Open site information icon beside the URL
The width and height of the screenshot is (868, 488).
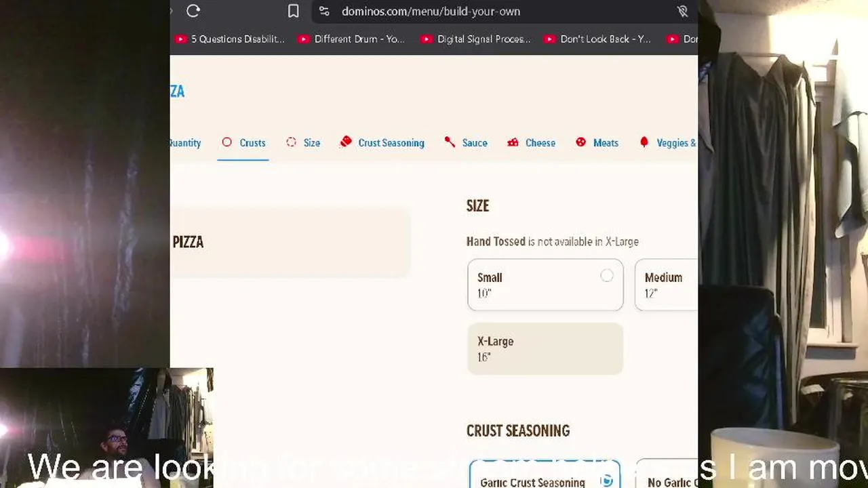pos(324,11)
